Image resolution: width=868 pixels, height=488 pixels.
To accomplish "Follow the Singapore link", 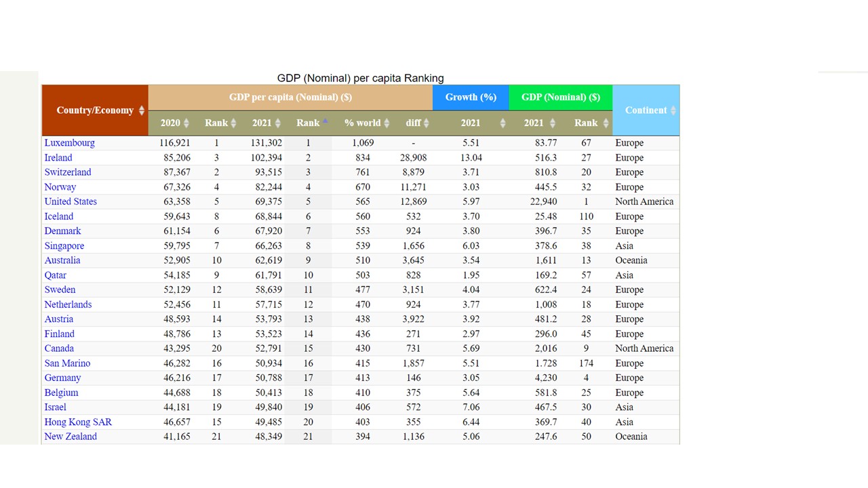I will coord(64,245).
